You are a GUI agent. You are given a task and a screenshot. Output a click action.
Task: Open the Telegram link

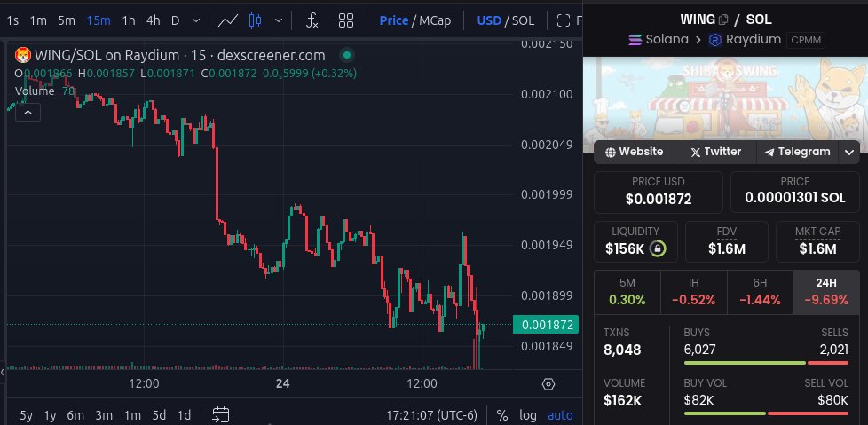click(x=797, y=152)
